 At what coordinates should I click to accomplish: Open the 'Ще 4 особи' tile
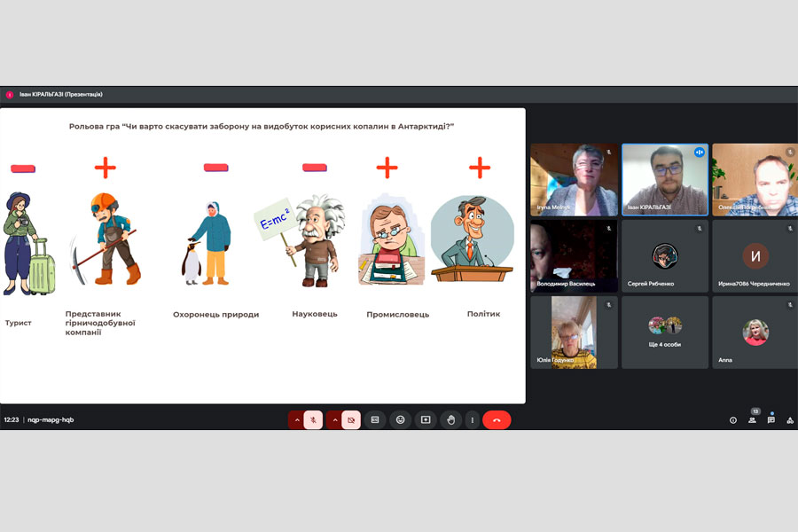tap(665, 332)
